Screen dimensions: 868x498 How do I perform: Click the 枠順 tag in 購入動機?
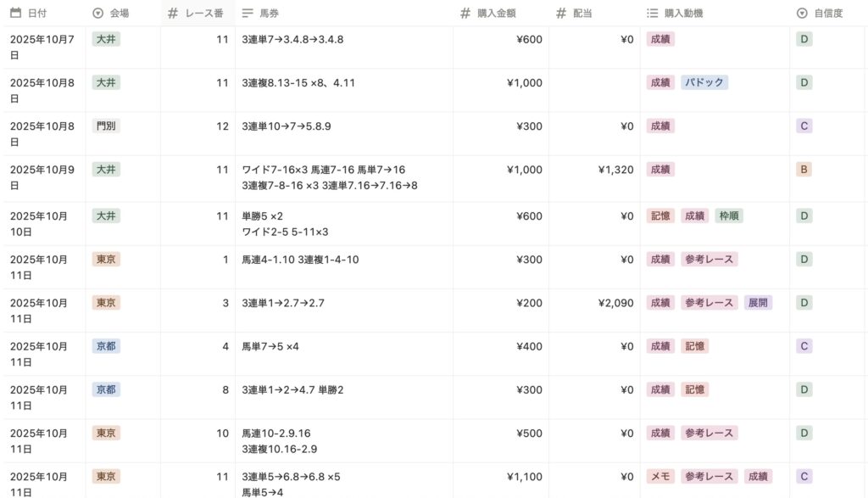(729, 216)
